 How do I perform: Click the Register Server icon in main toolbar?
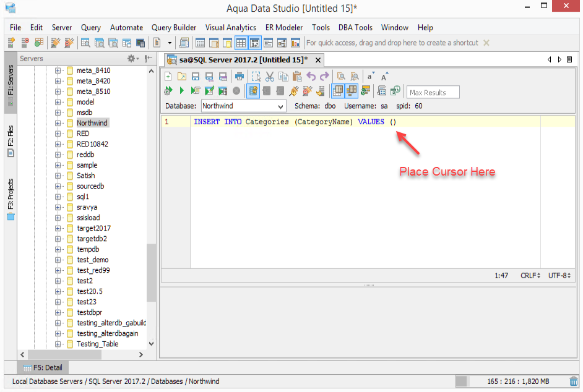(11, 43)
